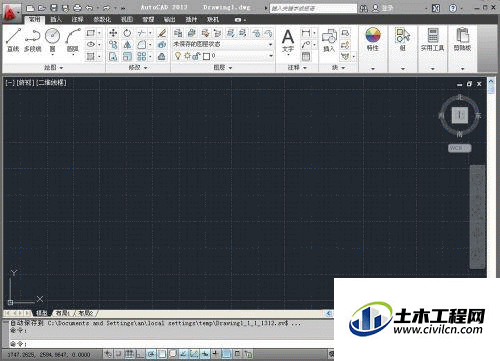
Task: Expand the Draw (绘图) panel
Action: 53,68
